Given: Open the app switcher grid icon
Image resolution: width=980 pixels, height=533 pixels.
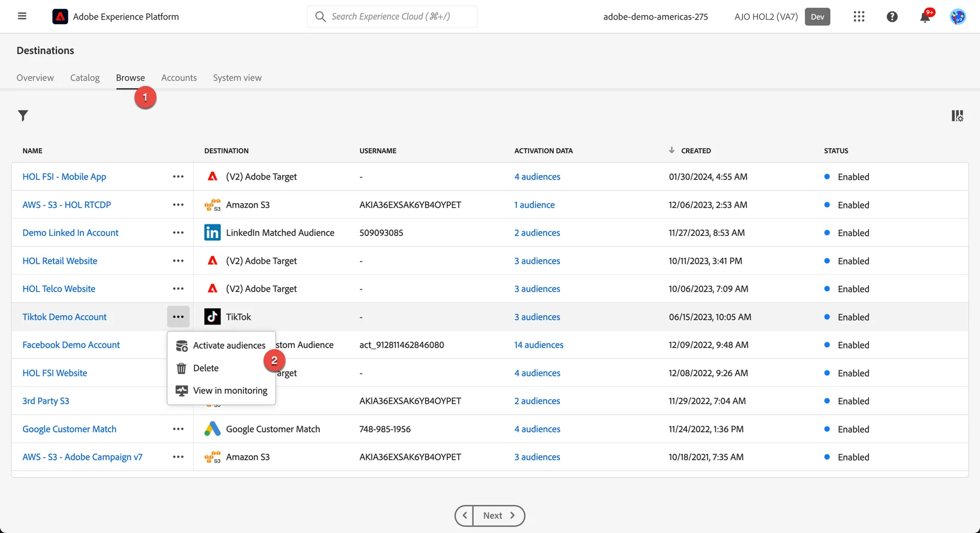Looking at the screenshot, I should point(859,16).
